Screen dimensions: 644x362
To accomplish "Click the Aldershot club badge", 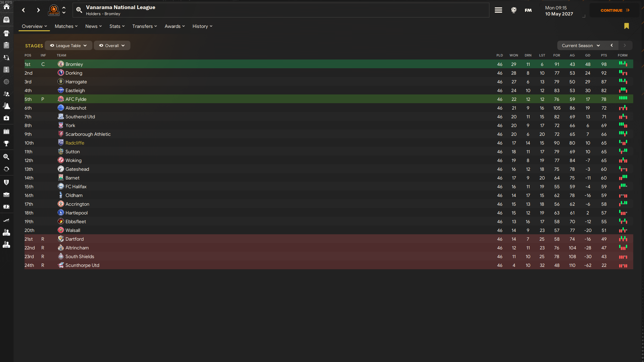I will (61, 108).
